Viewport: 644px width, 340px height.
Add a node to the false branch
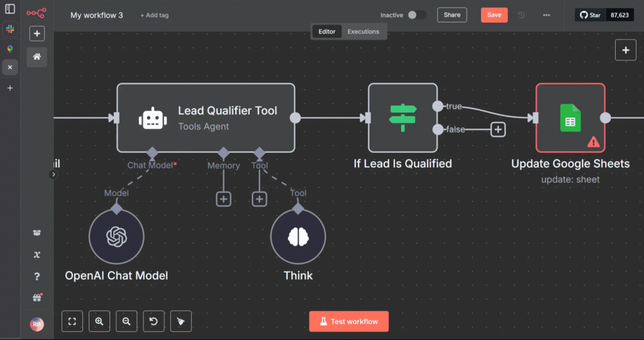[x=498, y=129]
